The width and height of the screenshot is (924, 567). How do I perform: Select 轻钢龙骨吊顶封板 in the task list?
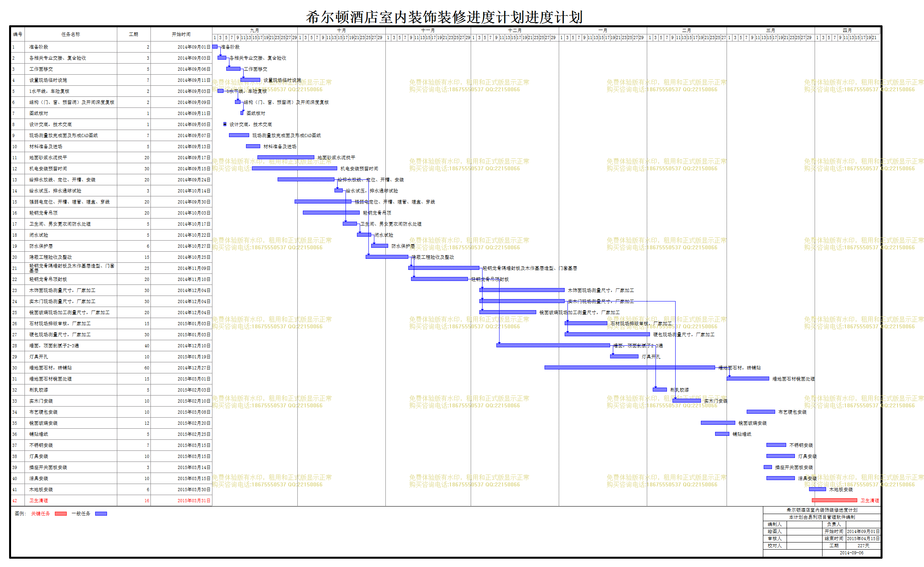coord(48,279)
